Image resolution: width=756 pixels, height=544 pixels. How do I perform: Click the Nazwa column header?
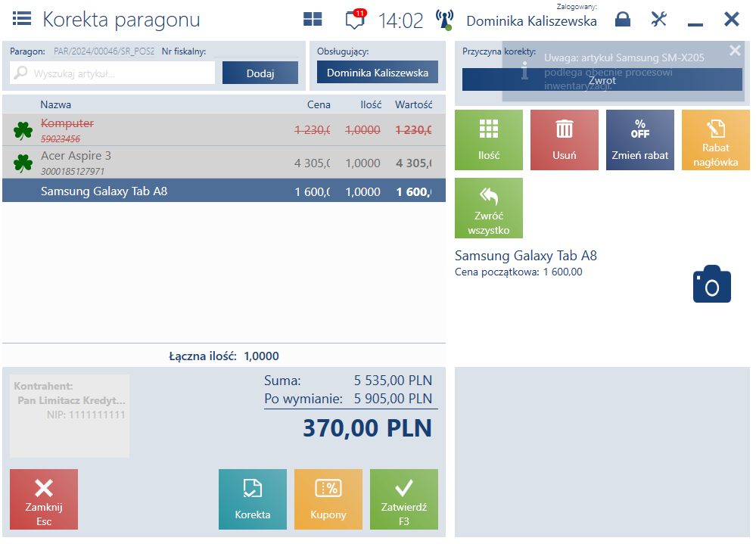click(55, 104)
